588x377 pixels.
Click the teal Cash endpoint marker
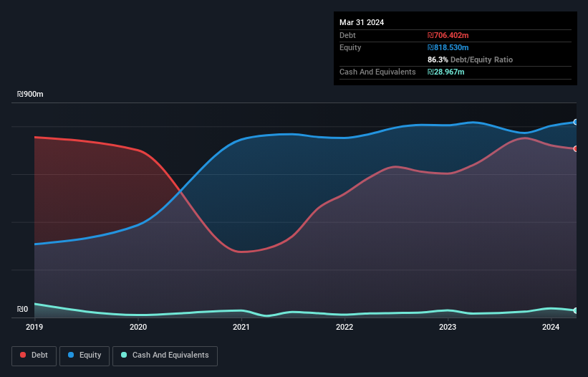click(576, 310)
